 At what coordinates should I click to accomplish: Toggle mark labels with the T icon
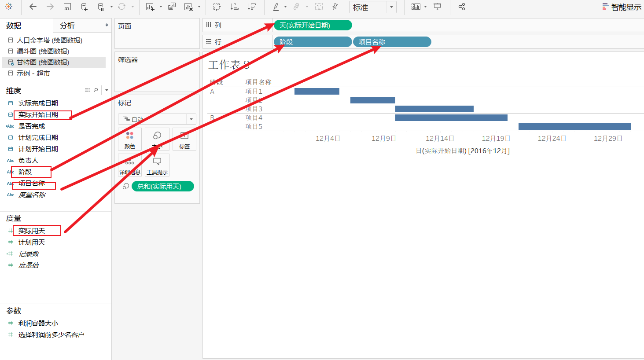(319, 7)
